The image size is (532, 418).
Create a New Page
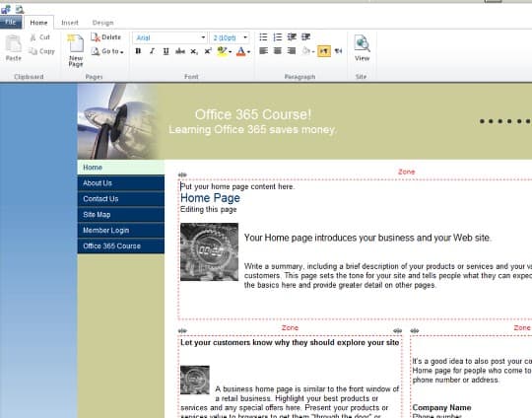tap(76, 50)
